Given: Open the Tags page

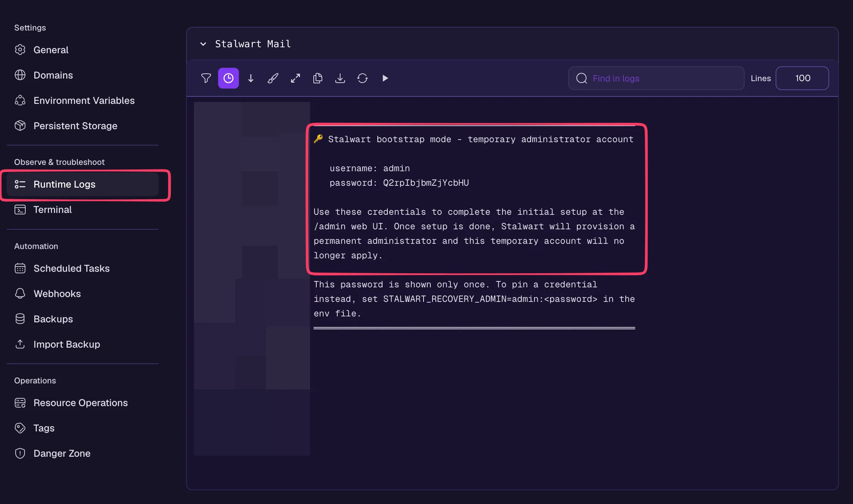Looking at the screenshot, I should tap(83, 428).
